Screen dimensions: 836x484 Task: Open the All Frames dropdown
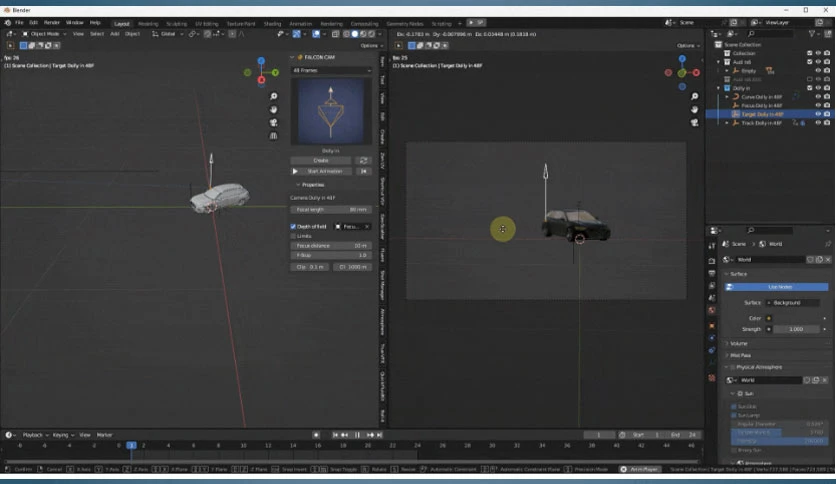pyautogui.click(x=331, y=70)
